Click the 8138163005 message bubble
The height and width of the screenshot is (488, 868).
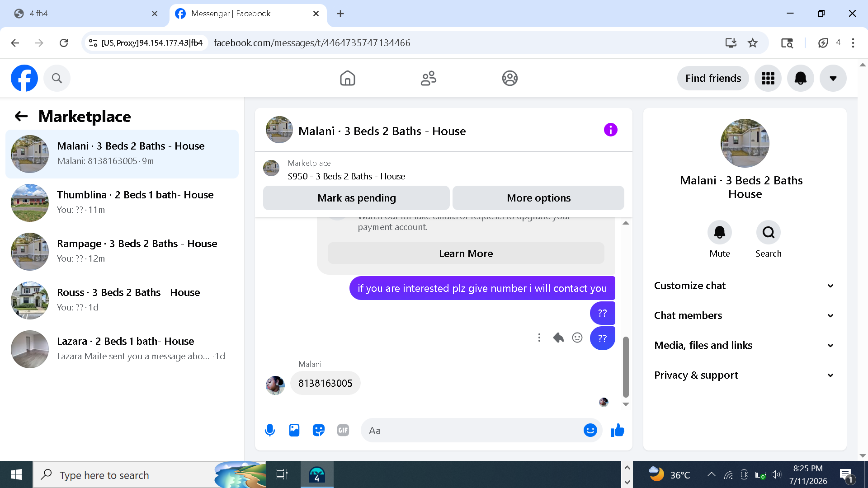[x=325, y=383]
